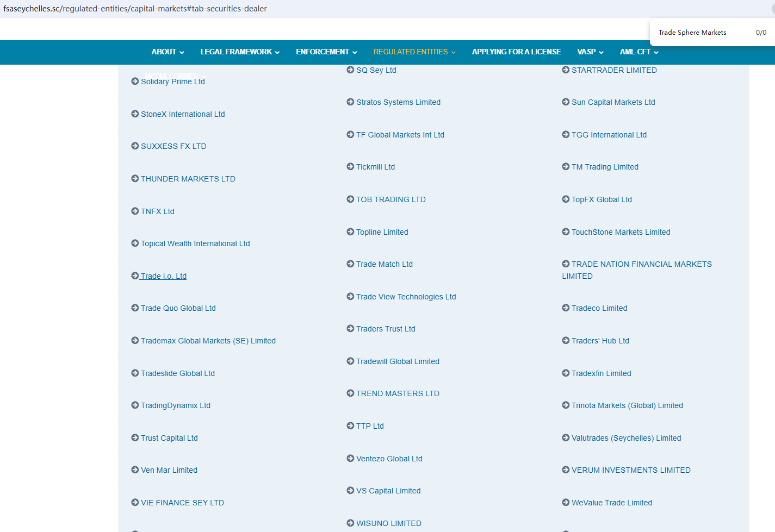Screen dimensions: 775x532
Task: Click the arrow icon beside Sun Capital Markets
Action: pyautogui.click(x=566, y=102)
